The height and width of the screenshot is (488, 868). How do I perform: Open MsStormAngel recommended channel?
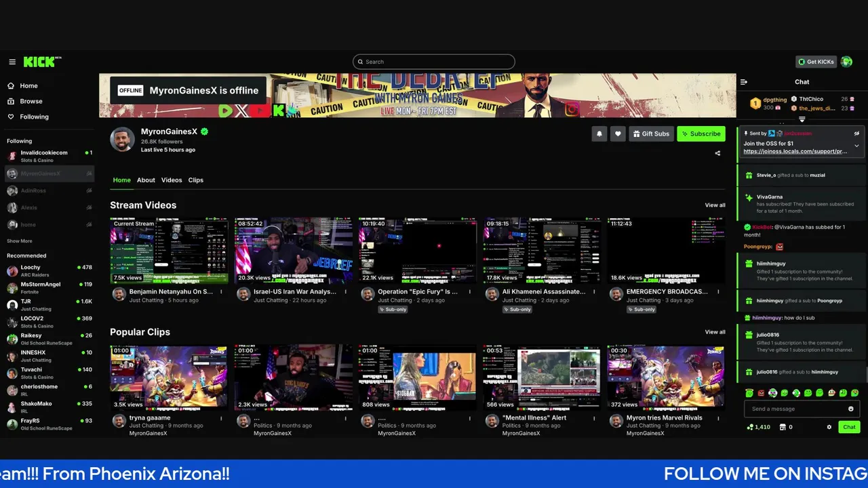pos(50,287)
